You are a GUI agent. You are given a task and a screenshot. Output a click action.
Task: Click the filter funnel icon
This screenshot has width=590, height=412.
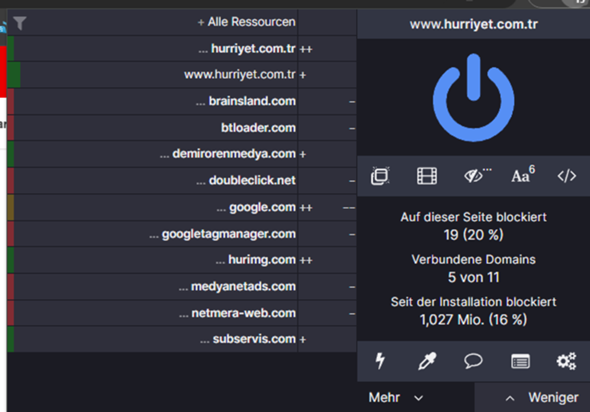(x=20, y=23)
